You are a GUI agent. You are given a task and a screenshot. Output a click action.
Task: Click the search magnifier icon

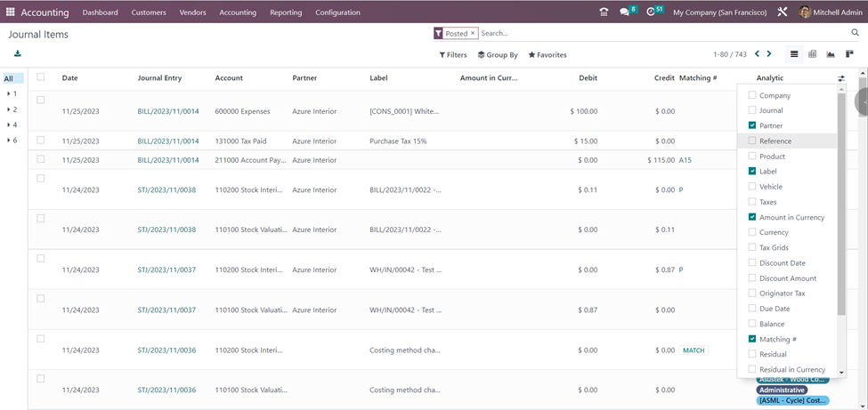(856, 33)
